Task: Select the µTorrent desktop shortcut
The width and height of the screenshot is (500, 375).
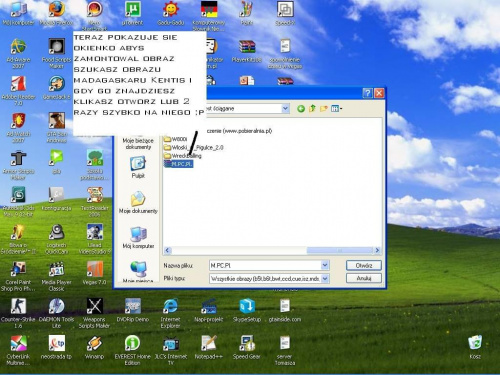Action: pyautogui.click(x=133, y=13)
